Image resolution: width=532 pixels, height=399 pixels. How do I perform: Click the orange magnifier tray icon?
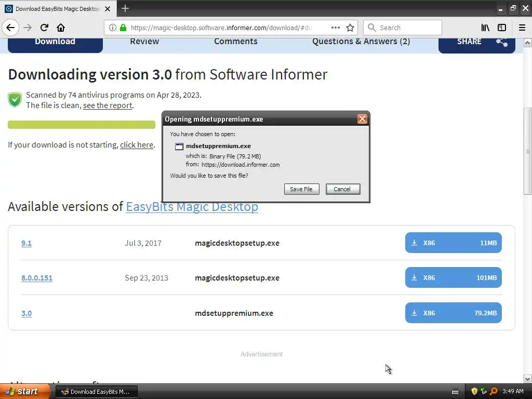pos(494,391)
